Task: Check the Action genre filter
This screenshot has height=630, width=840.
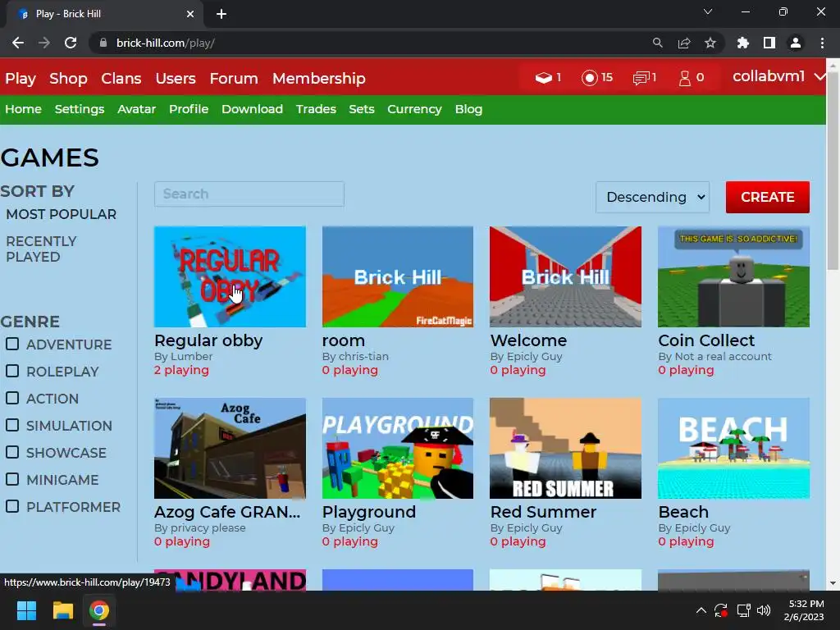Action: point(12,398)
